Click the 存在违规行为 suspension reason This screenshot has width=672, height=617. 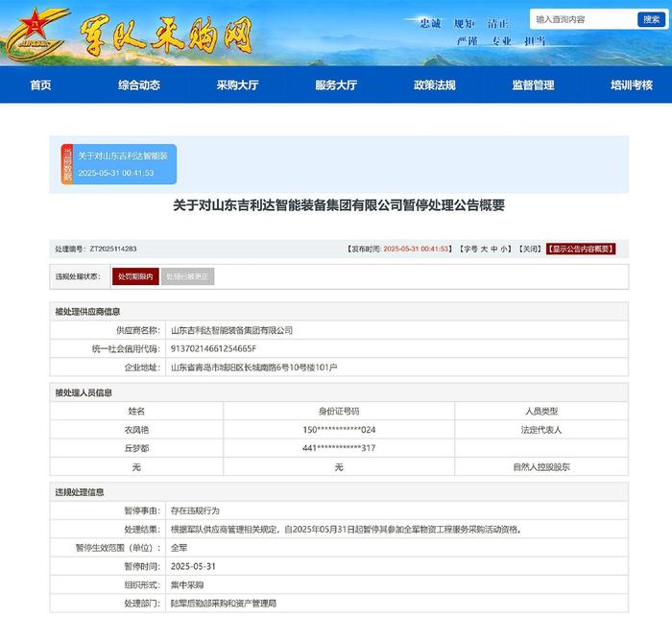[195, 510]
